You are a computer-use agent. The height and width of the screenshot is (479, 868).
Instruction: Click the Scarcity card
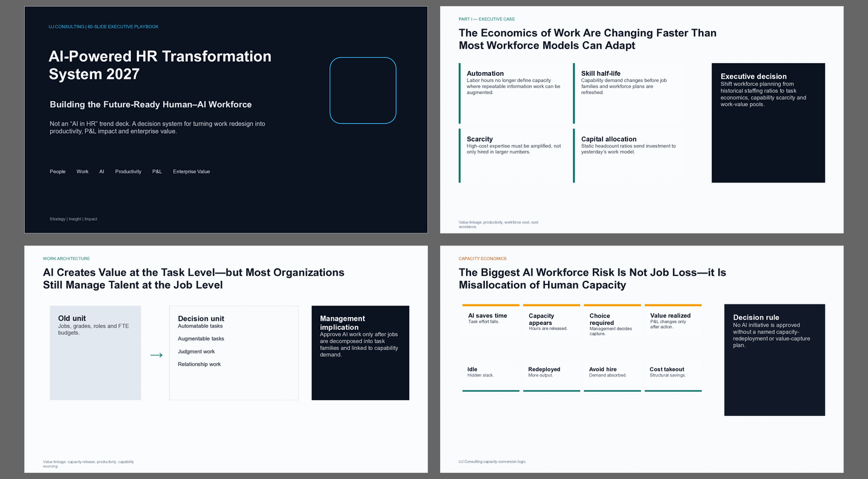pos(514,156)
